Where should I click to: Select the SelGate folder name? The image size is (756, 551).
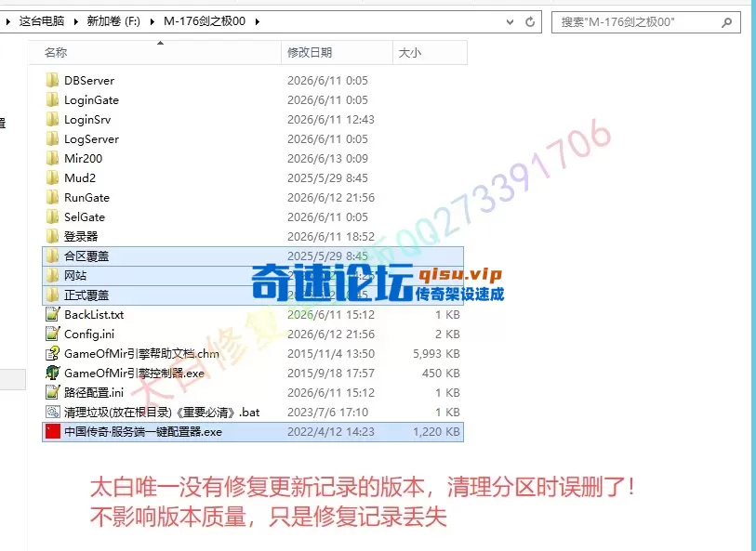coord(85,217)
